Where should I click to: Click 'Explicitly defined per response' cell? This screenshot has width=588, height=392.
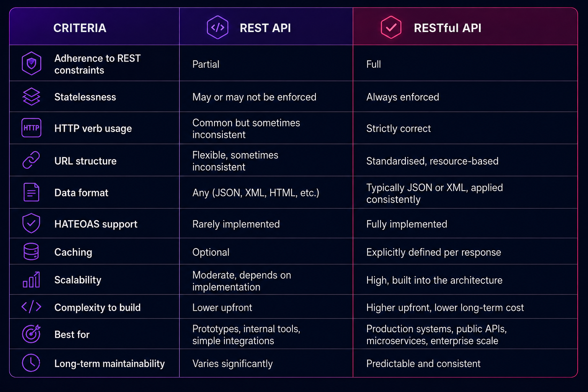pos(434,252)
